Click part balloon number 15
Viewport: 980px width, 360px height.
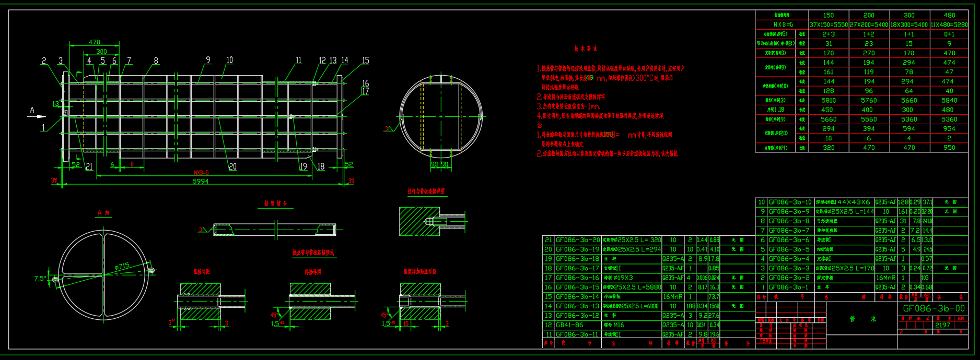[365, 61]
